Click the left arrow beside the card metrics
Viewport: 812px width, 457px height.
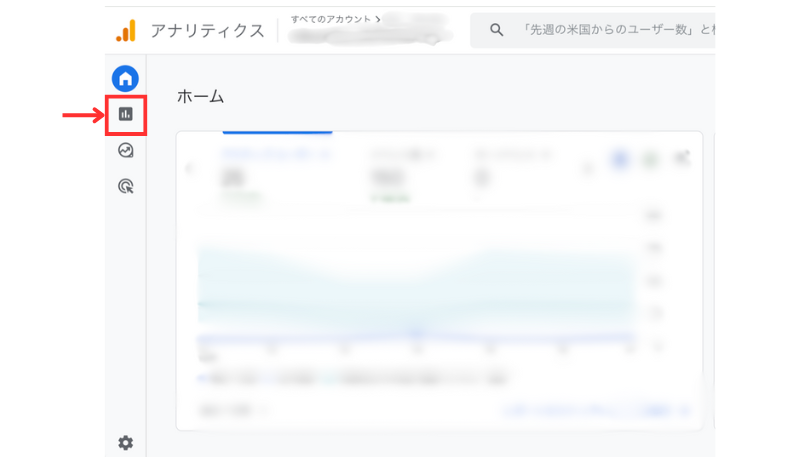click(190, 167)
